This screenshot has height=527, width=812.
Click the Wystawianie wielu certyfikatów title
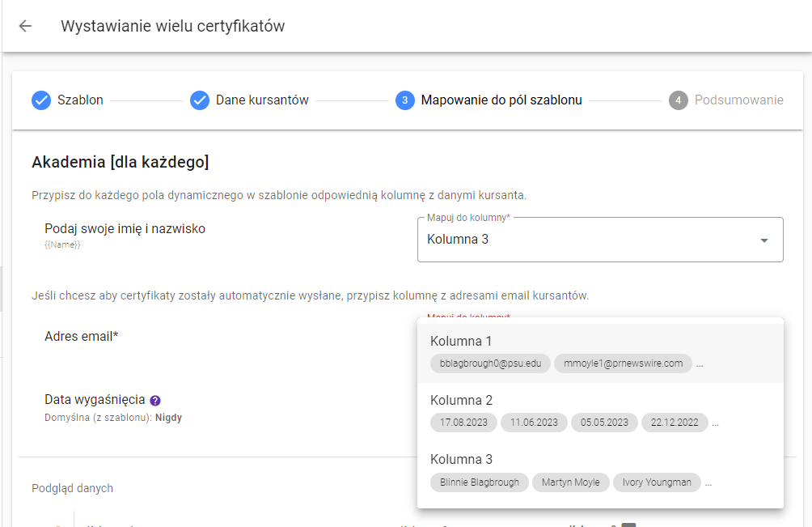172,26
